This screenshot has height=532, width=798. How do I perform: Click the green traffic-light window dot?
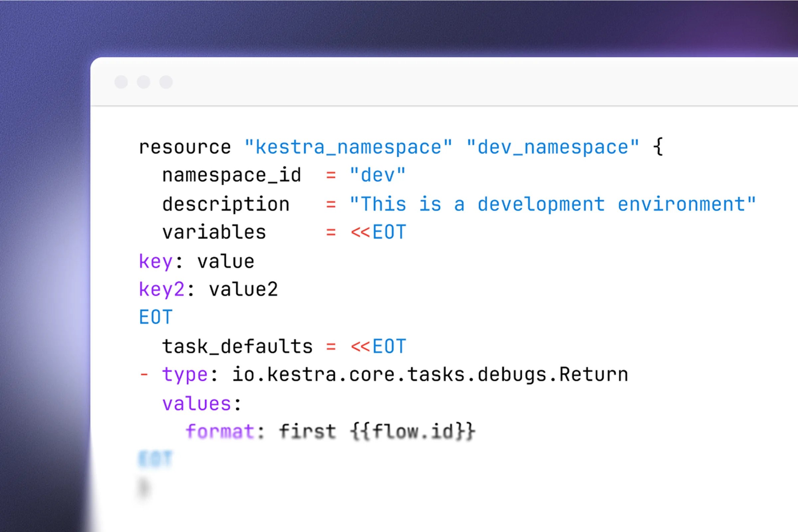[166, 82]
